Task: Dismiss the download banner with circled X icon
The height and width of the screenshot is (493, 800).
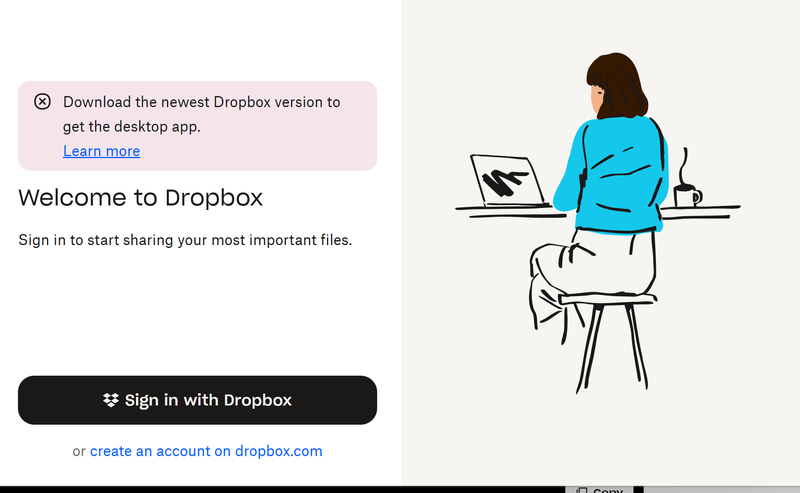Action: tap(42, 102)
